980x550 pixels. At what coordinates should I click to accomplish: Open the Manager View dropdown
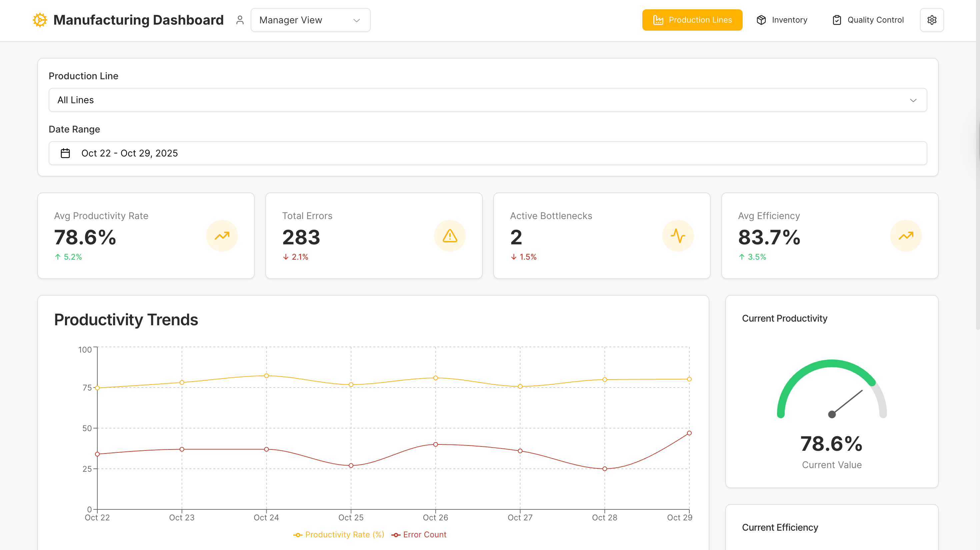(x=310, y=20)
